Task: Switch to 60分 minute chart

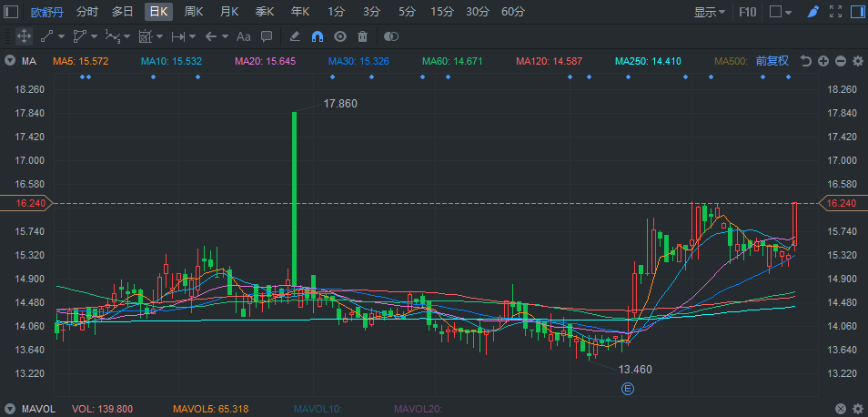Action: [512, 12]
